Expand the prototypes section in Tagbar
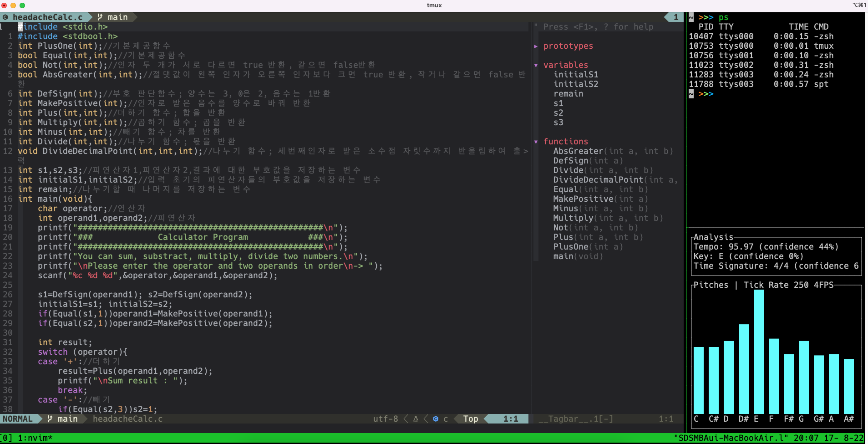Viewport: 868px width, 444px height. (x=536, y=46)
